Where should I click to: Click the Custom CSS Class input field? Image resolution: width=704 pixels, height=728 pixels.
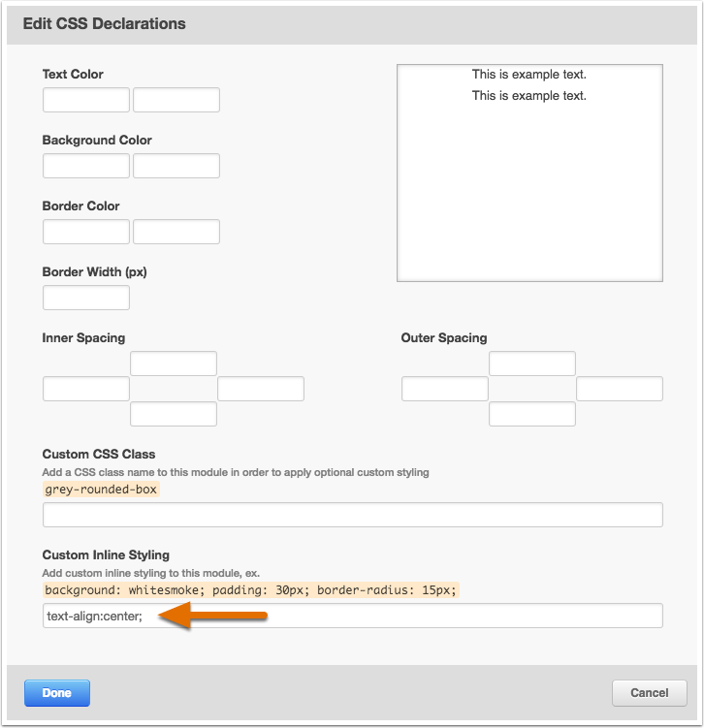coord(352,515)
